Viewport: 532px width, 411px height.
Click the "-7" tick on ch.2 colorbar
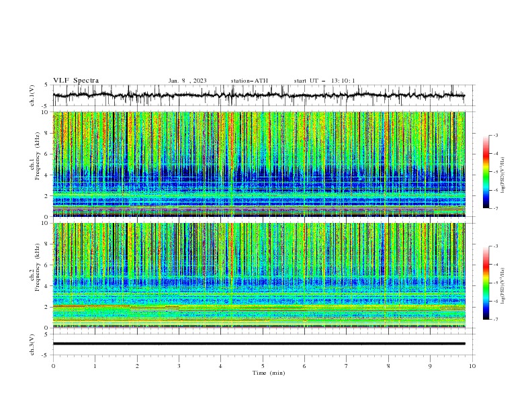pyautogui.click(x=496, y=320)
